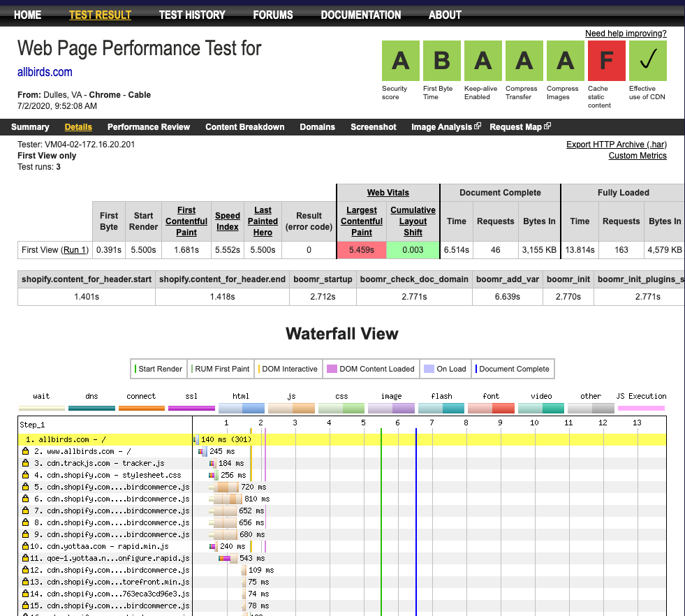The height and width of the screenshot is (616, 685).
Task: Select waterfall row '1. allbirds.com - /'
Action: 342,439
